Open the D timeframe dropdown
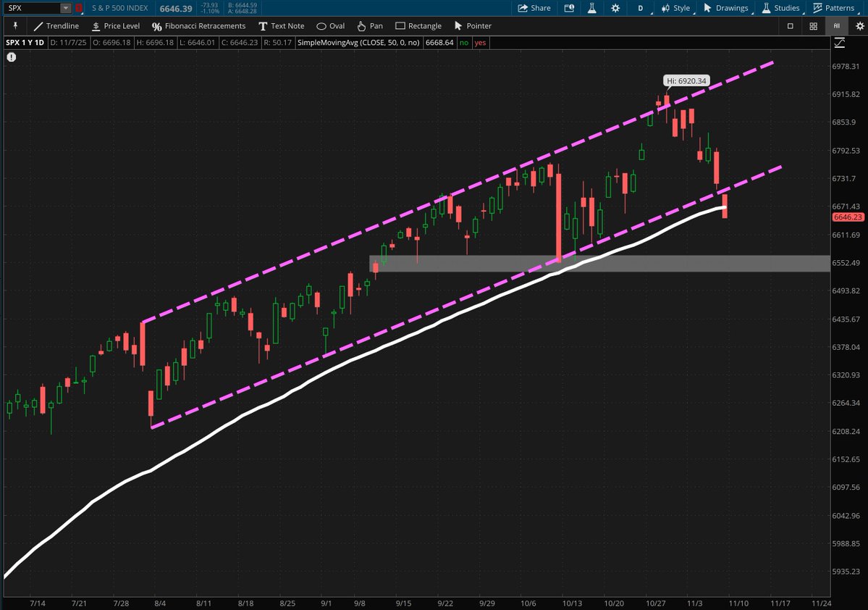 pyautogui.click(x=640, y=8)
